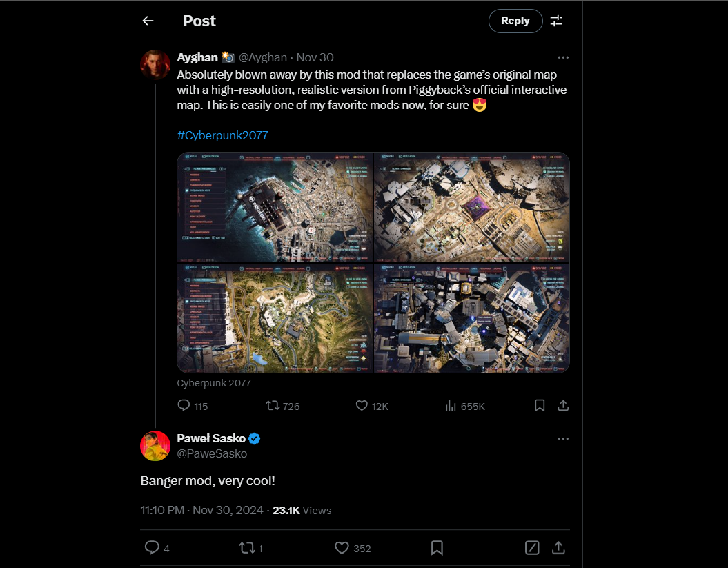Like Ayghan's post with 12K likes
The height and width of the screenshot is (568, 728).
(x=362, y=406)
